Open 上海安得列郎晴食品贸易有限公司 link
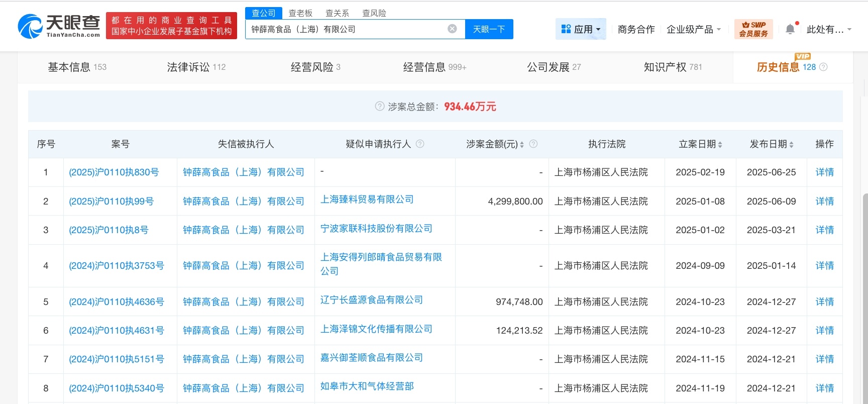 point(381,264)
